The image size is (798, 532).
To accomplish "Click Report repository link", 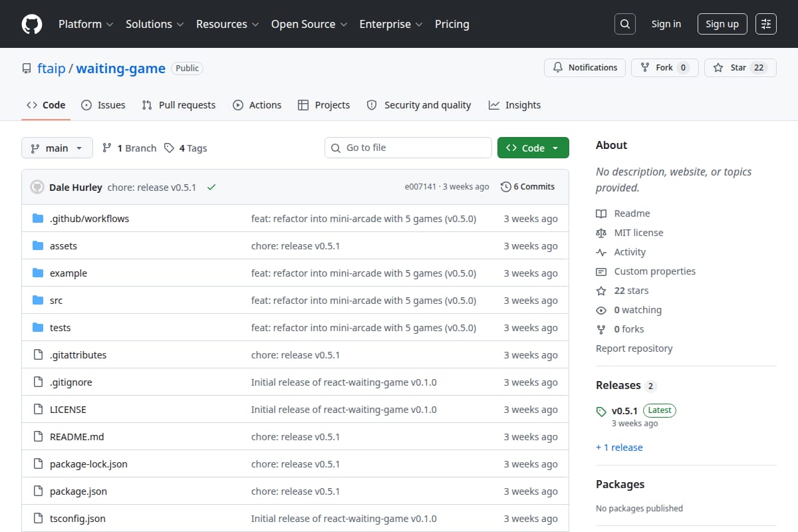I will (634, 348).
